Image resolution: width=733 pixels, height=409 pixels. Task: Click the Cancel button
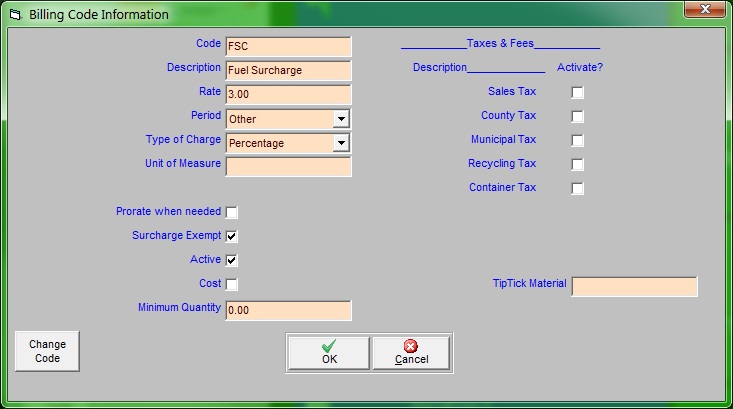(411, 353)
